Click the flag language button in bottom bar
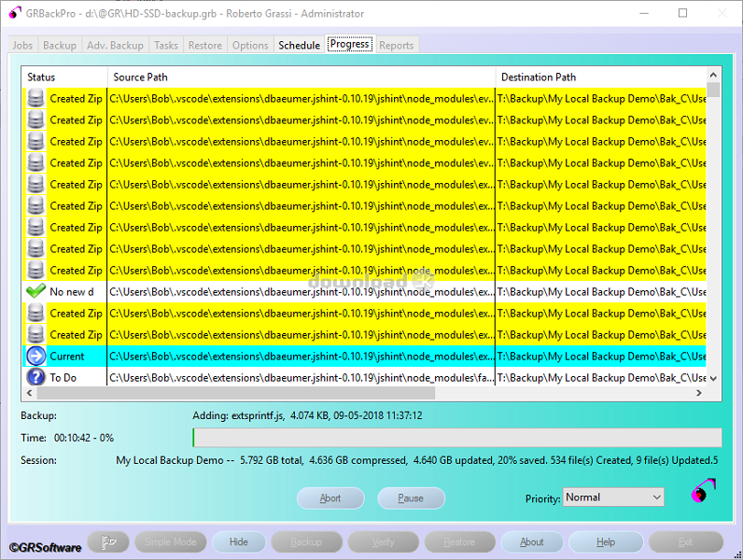Screen dimensions: 743x560 (108, 541)
